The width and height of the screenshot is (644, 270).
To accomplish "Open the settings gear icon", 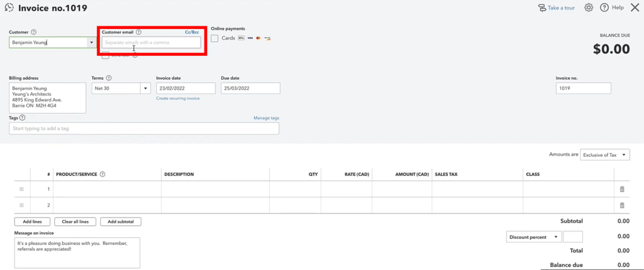I will pyautogui.click(x=589, y=8).
